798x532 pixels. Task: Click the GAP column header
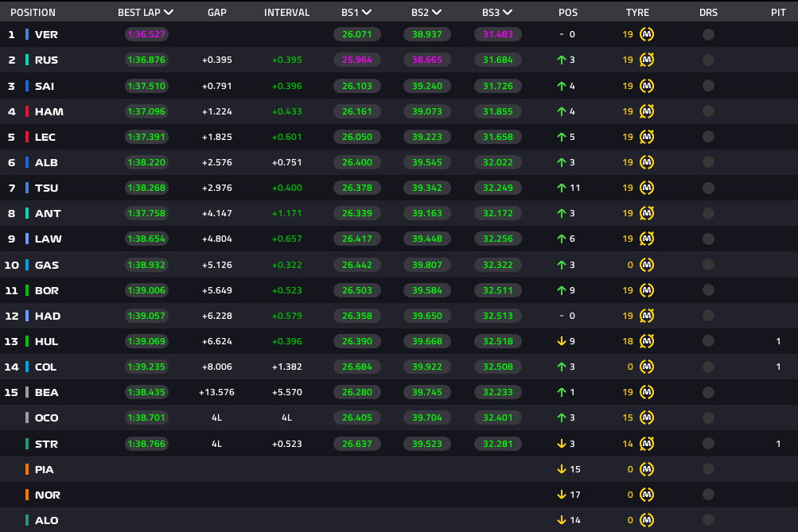(216, 13)
